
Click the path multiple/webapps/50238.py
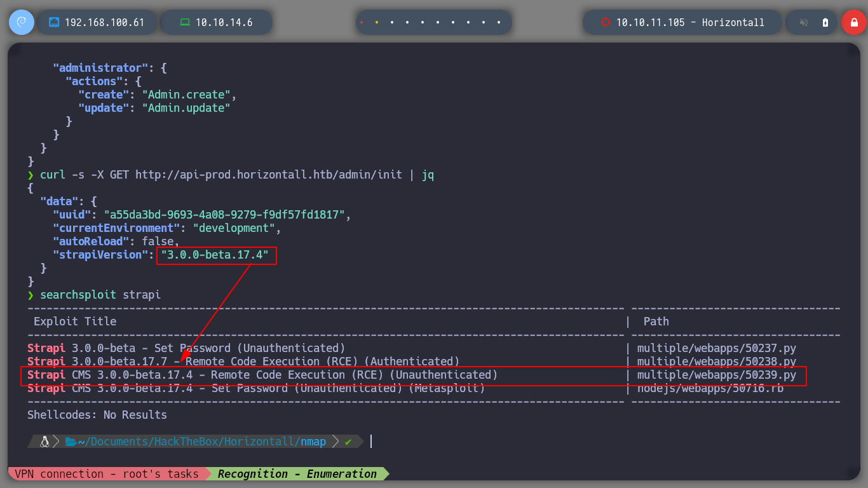(x=717, y=362)
